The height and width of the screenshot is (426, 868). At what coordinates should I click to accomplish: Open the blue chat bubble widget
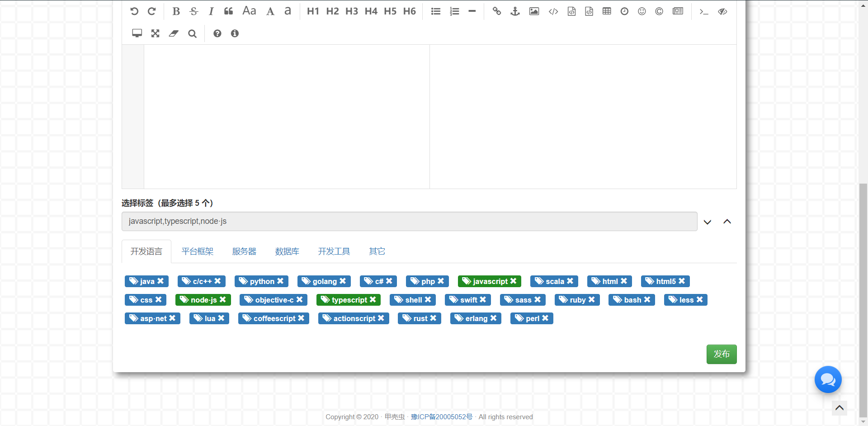(828, 379)
